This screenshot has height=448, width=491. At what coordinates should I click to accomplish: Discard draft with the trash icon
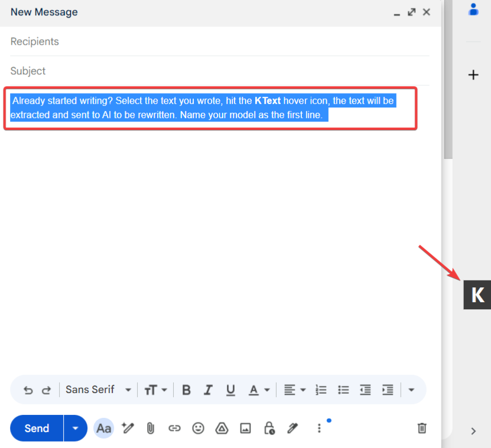(x=422, y=428)
